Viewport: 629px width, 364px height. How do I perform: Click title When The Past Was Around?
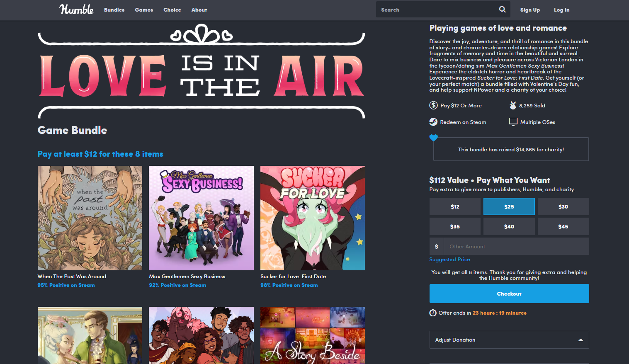coord(72,277)
